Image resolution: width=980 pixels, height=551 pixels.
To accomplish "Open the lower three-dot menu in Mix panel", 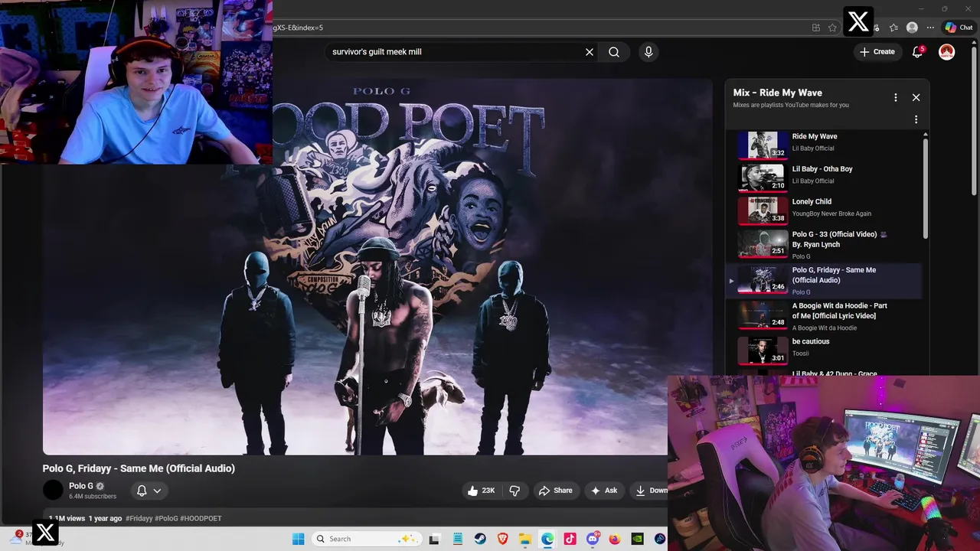I will pyautogui.click(x=916, y=119).
